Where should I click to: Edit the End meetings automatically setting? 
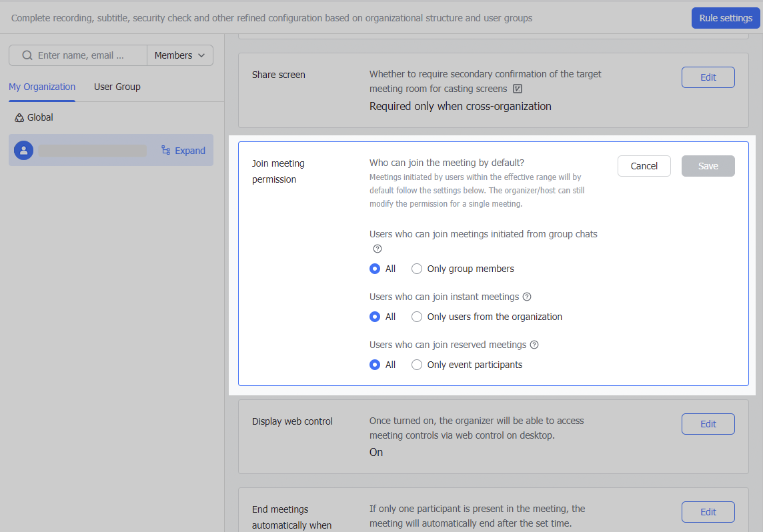coord(708,512)
